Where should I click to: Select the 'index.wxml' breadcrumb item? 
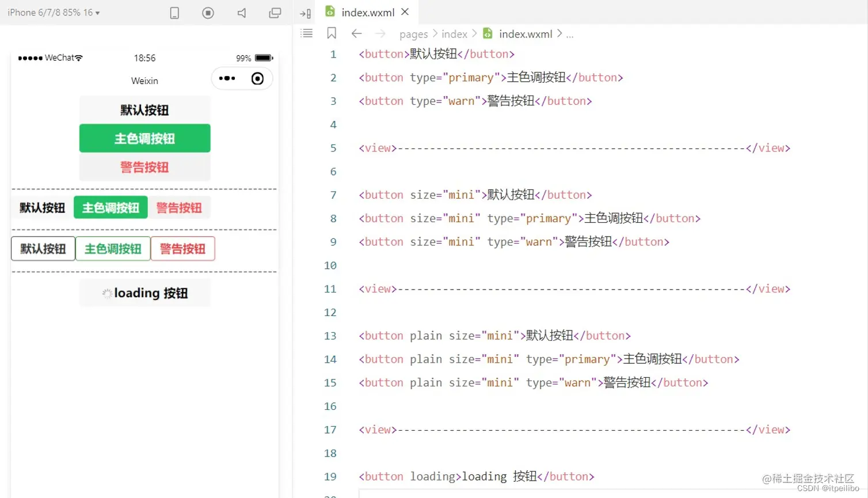[526, 34]
